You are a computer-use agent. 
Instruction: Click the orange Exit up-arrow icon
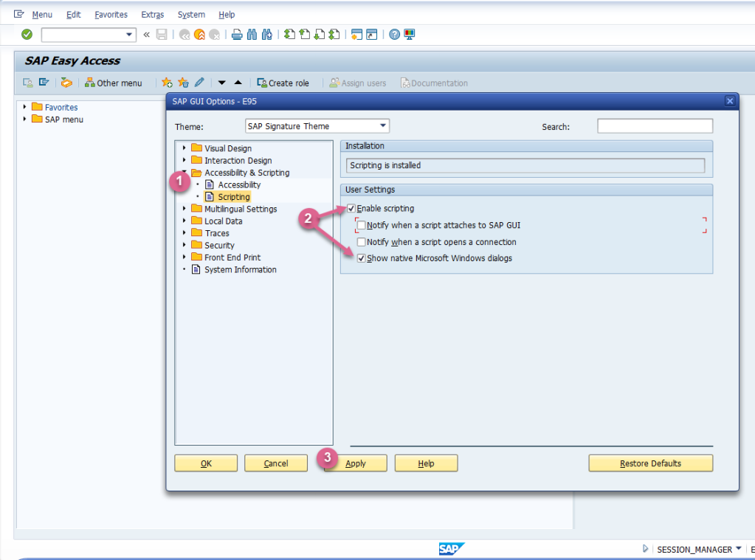pos(199,34)
